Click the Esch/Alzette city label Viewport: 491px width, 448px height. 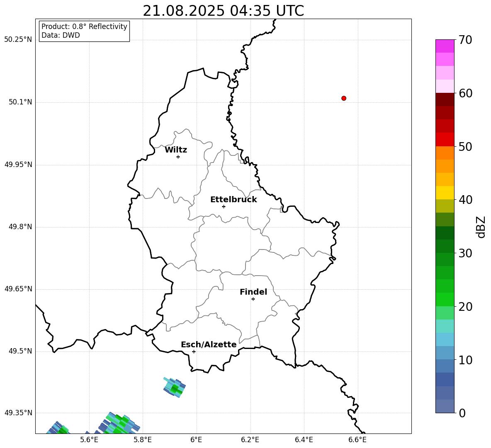point(209,344)
